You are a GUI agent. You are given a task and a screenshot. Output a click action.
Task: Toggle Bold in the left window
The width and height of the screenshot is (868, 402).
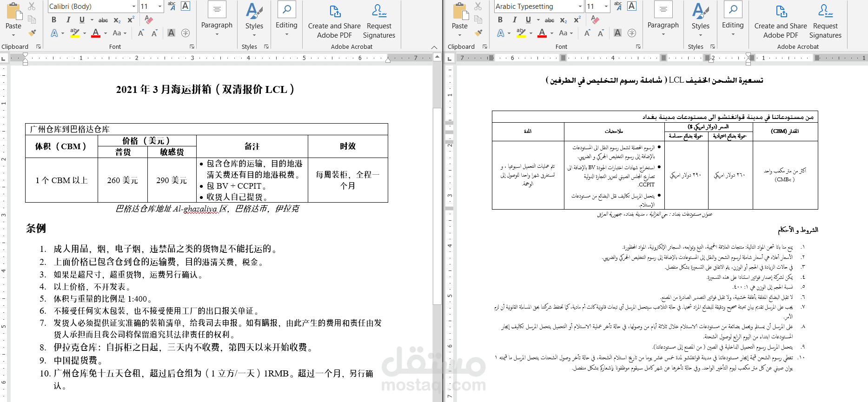point(54,20)
